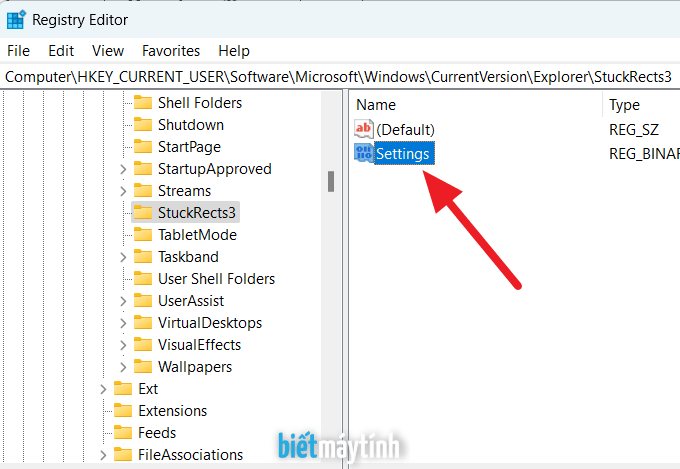Click the tree pane vertical scrollbar thumb
Screen dimensions: 680x469
tap(331, 181)
